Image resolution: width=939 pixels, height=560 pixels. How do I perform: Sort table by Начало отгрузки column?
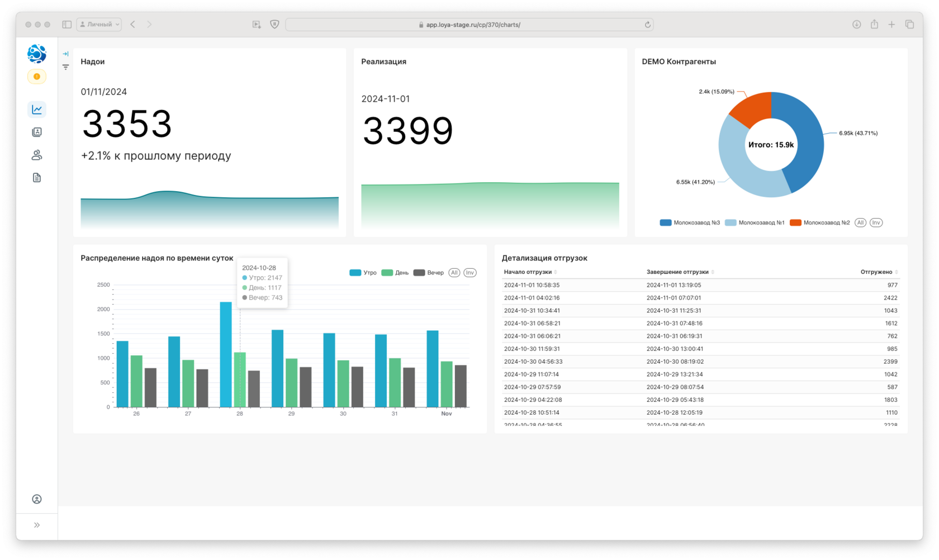[x=530, y=272]
